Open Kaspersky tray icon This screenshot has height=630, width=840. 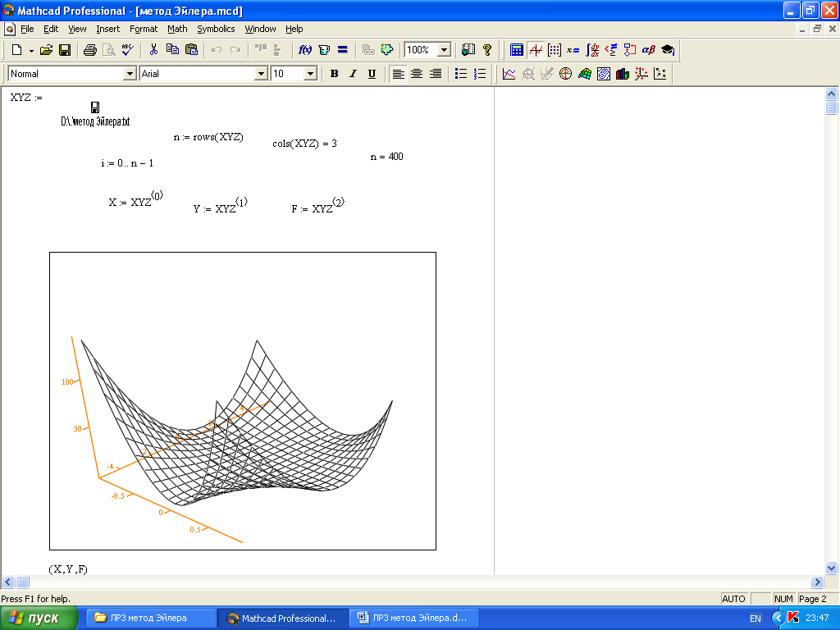[794, 619]
